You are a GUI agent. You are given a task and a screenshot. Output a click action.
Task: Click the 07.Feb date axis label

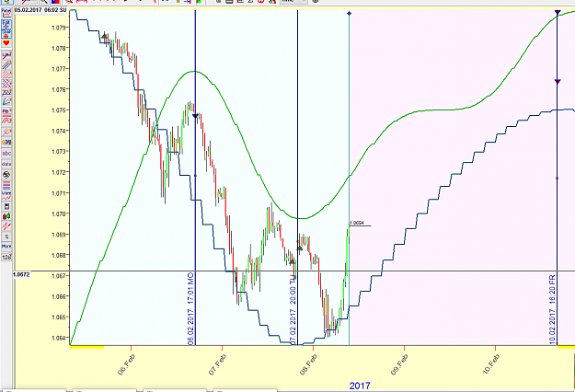[x=217, y=364]
